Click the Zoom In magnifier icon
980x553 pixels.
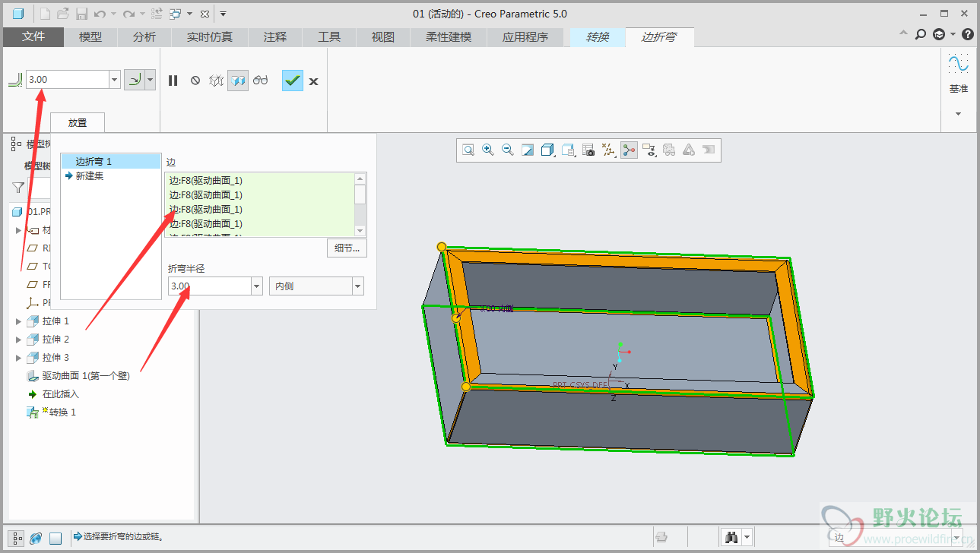[x=488, y=150]
